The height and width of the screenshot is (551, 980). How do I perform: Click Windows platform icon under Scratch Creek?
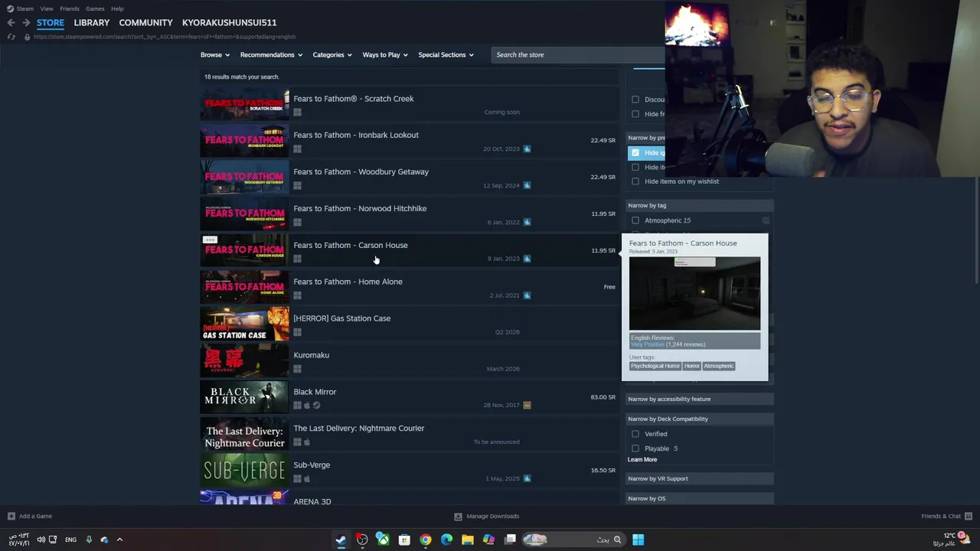(x=297, y=112)
